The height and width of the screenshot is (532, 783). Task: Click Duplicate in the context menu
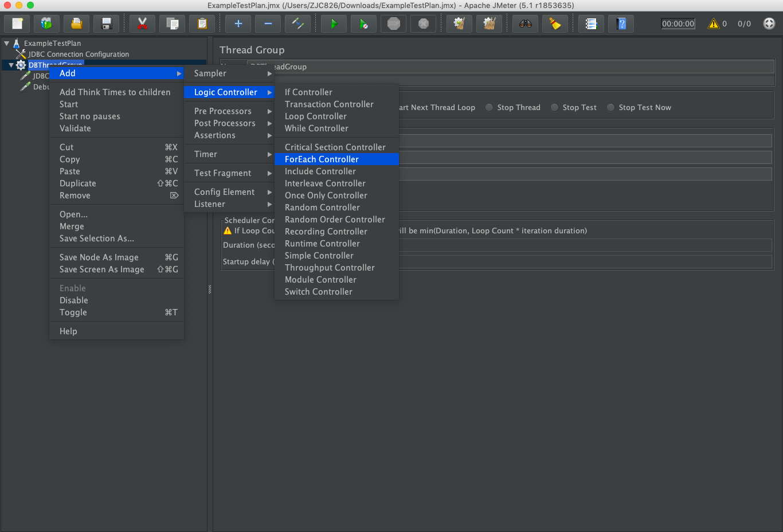pyautogui.click(x=116, y=183)
